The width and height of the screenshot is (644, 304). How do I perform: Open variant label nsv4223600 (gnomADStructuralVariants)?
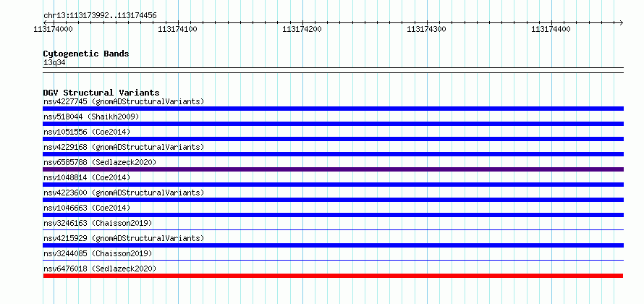pos(124,193)
